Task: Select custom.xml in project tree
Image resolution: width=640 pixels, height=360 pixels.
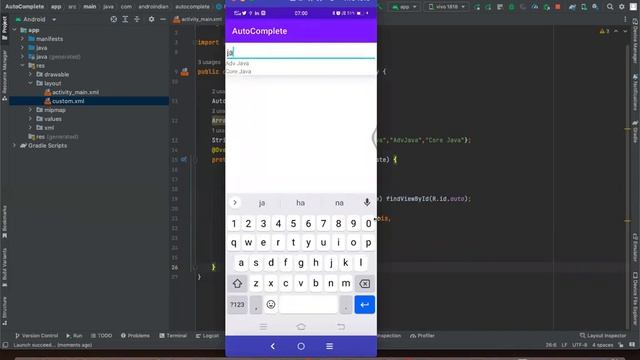Action: (x=68, y=101)
